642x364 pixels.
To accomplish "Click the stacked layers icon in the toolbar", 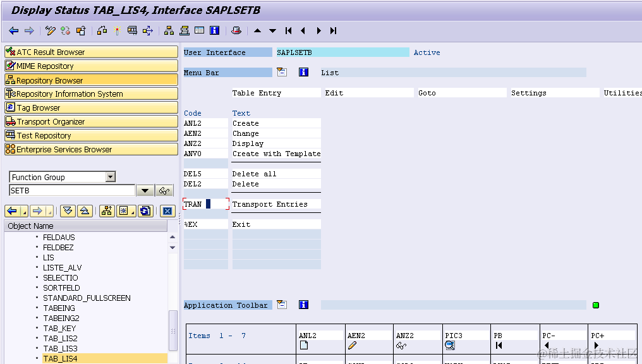I will tap(185, 31).
